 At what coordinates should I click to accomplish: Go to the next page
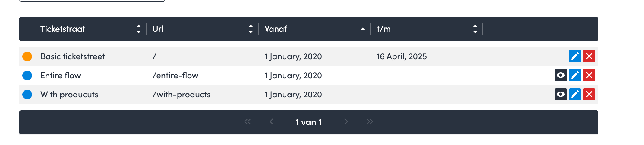[x=346, y=122]
